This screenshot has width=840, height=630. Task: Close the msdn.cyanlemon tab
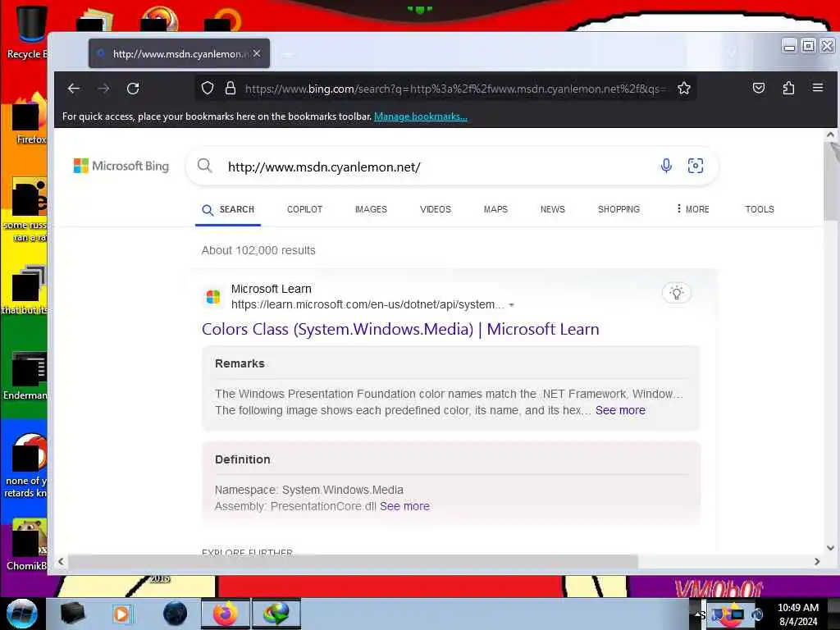[257, 53]
